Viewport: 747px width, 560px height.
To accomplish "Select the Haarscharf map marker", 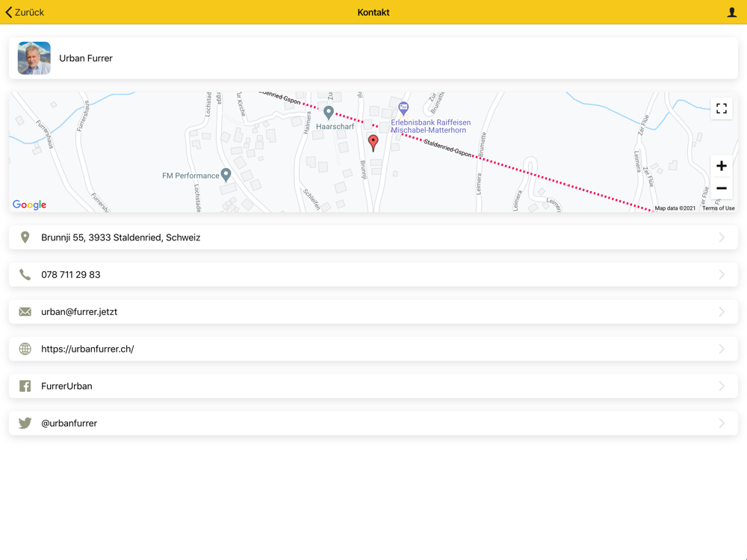I will tap(328, 113).
